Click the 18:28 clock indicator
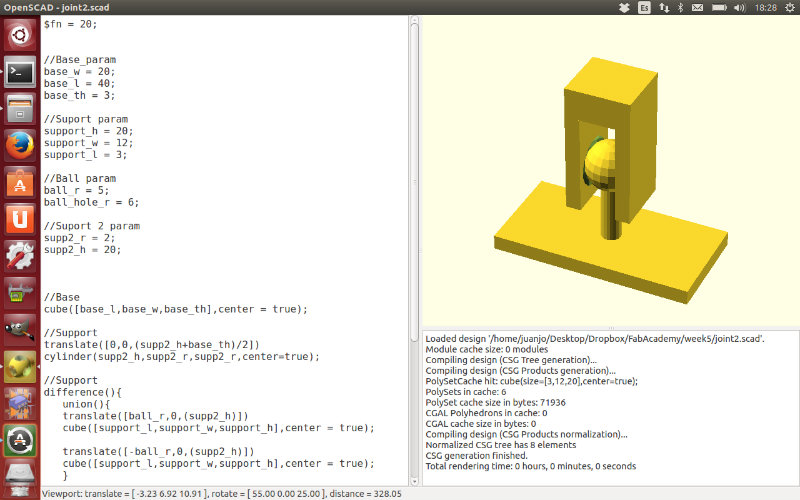This screenshot has width=800, height=500. click(765, 8)
